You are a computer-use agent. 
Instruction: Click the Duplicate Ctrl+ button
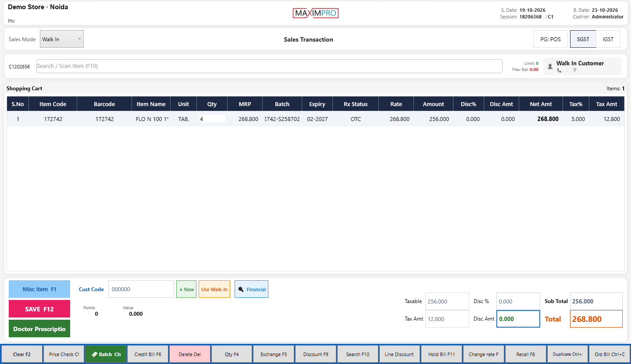click(567, 354)
